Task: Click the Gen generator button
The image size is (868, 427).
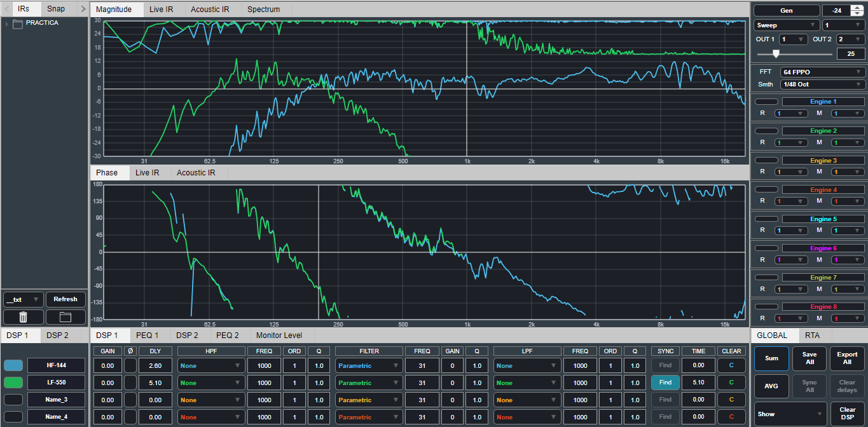Action: click(x=787, y=11)
